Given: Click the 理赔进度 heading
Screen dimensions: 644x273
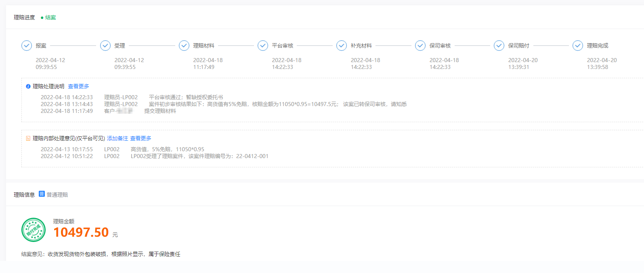Looking at the screenshot, I should pyautogui.click(x=24, y=17).
